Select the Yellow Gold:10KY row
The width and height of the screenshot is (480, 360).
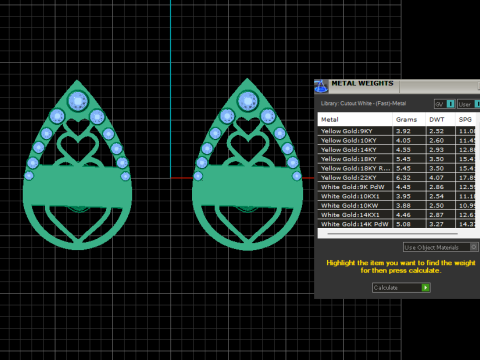coord(397,140)
